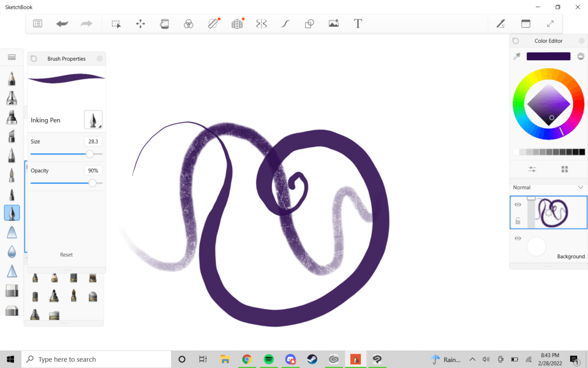The height and width of the screenshot is (368, 588).
Task: Open the Perspective Guides tool
Action: click(237, 23)
